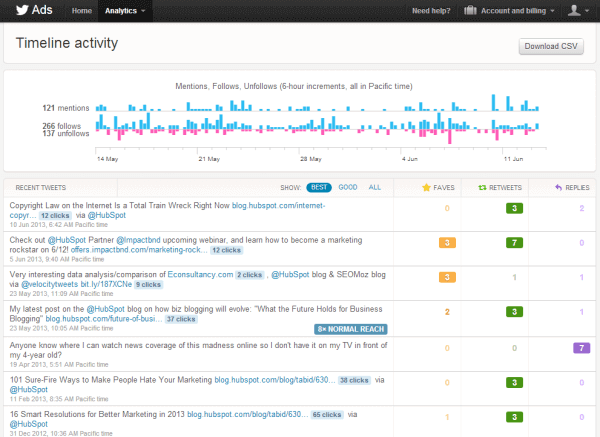Click the orange 3 faves badge
600x437 pixels.
[x=447, y=243]
